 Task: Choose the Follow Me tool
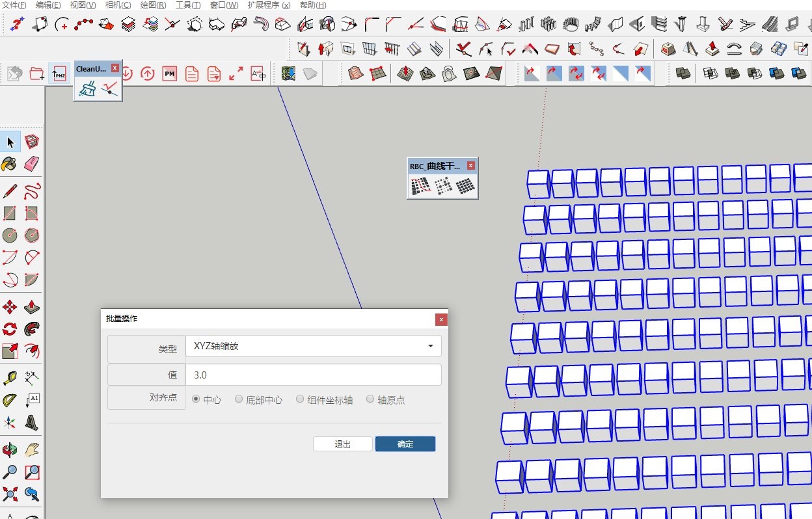click(x=32, y=329)
